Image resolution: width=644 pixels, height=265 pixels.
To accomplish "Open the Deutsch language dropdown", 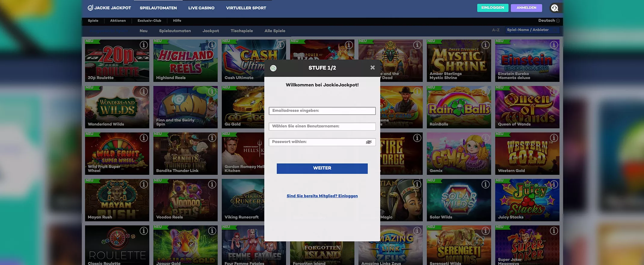I will point(549,20).
